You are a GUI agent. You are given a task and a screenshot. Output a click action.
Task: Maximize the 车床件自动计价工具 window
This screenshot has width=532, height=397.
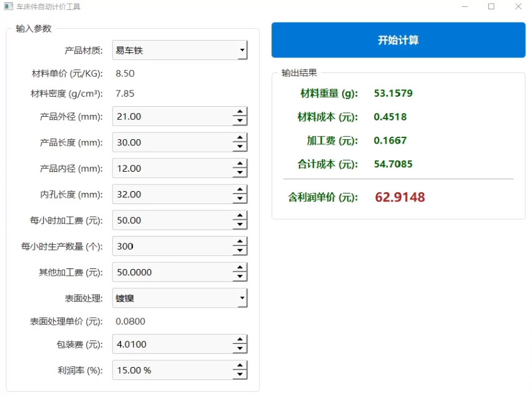(491, 6)
